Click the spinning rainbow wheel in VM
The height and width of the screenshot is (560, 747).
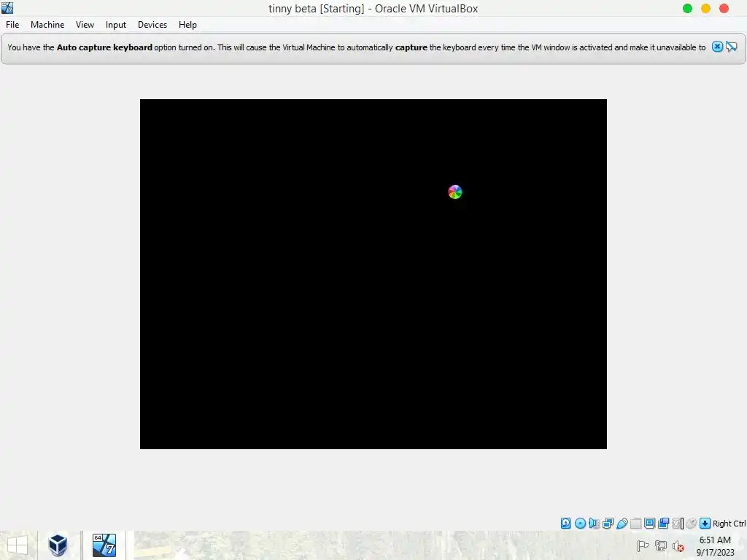[x=455, y=192]
